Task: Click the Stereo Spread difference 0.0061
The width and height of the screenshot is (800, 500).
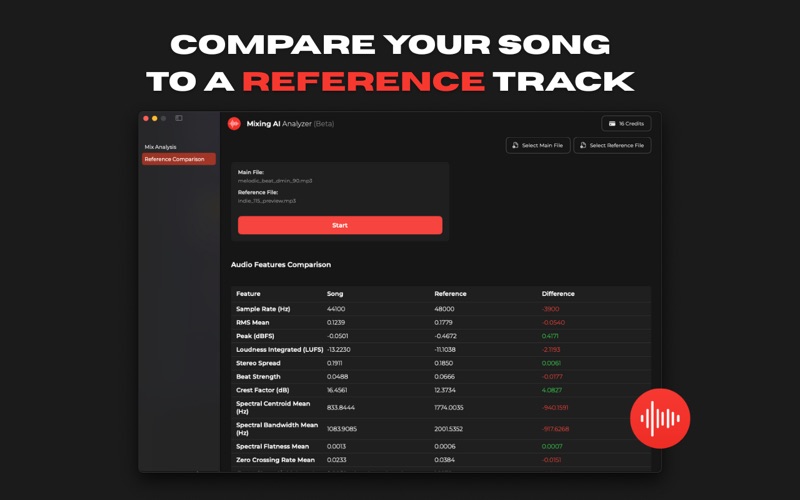Action: tap(551, 363)
